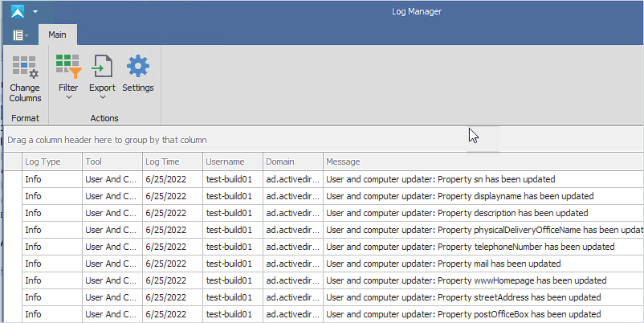Open the quick access toolbar dropdown arrow
The height and width of the screenshot is (323, 644).
35,11
